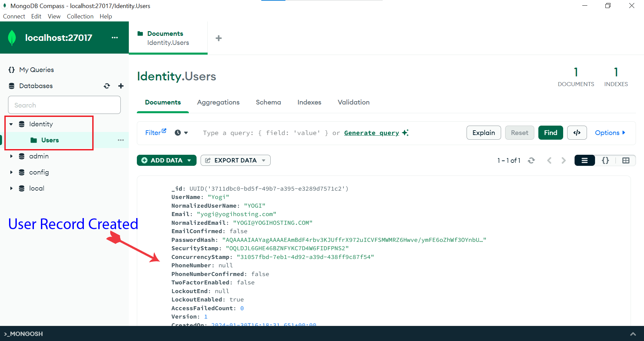Image resolution: width=644 pixels, height=341 pixels.
Task: Expand the config database tree
Action: point(11,172)
